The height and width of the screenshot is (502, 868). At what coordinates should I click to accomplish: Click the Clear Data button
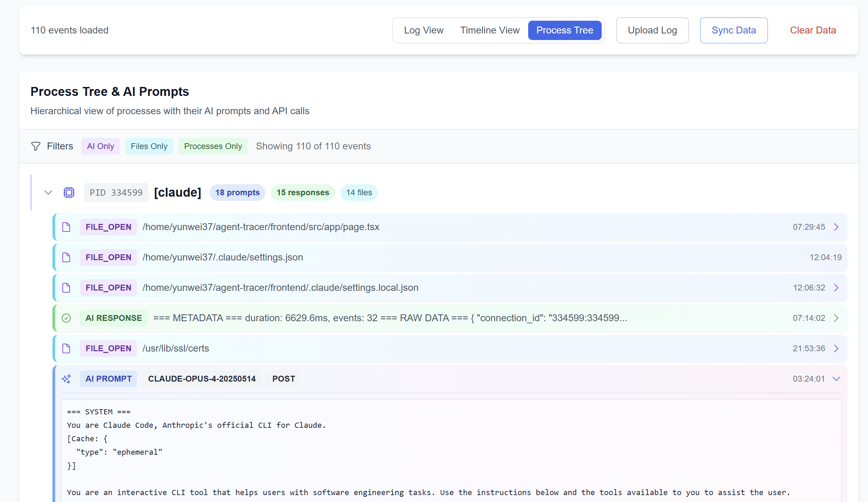click(813, 30)
